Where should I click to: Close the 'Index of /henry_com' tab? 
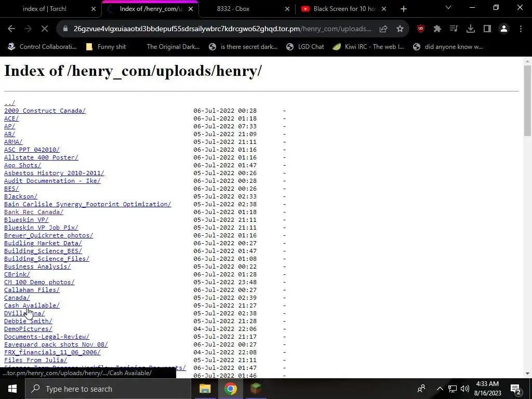click(x=191, y=9)
